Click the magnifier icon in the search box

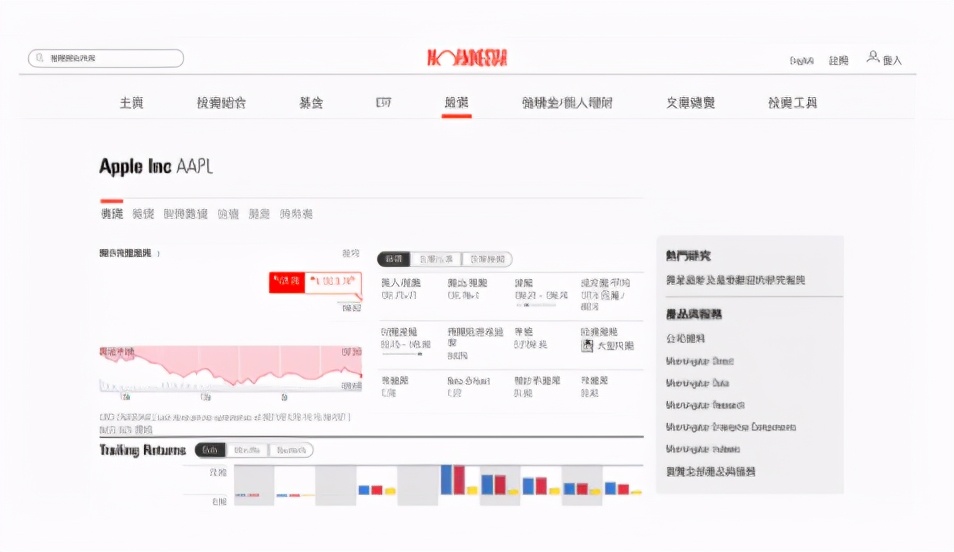pyautogui.click(x=40, y=58)
